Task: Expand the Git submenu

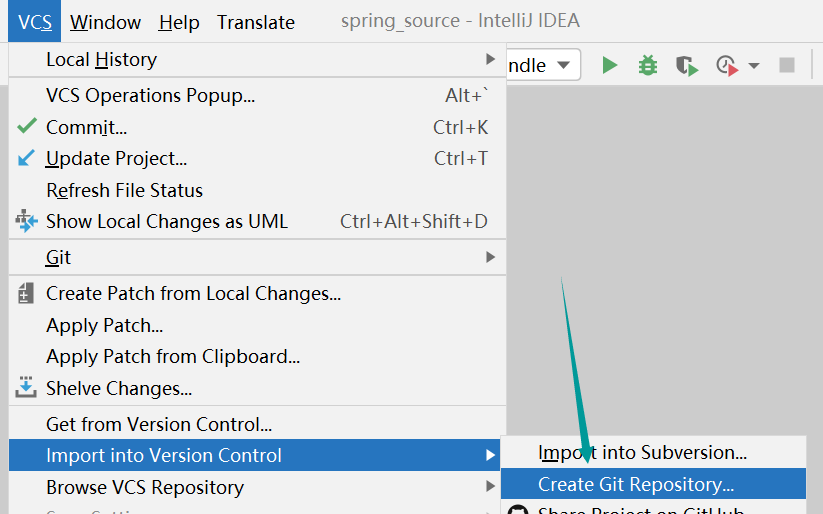Action: pos(257,257)
